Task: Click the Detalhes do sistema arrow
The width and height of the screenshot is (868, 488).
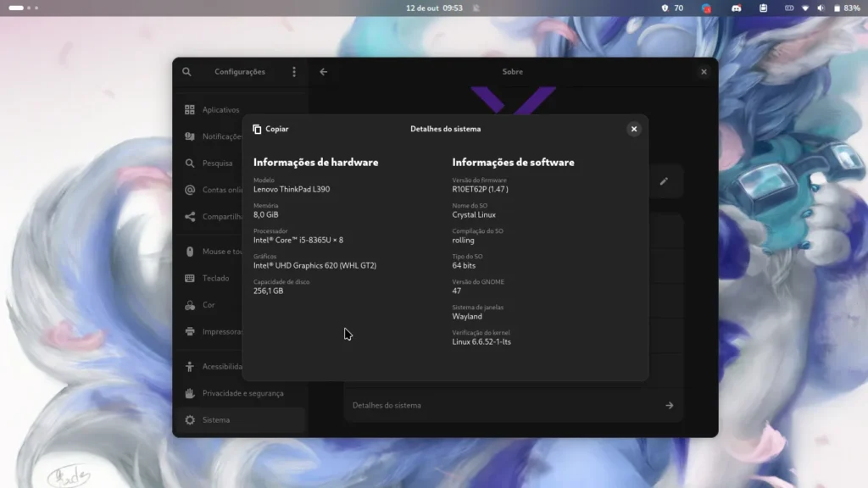Action: click(x=670, y=406)
